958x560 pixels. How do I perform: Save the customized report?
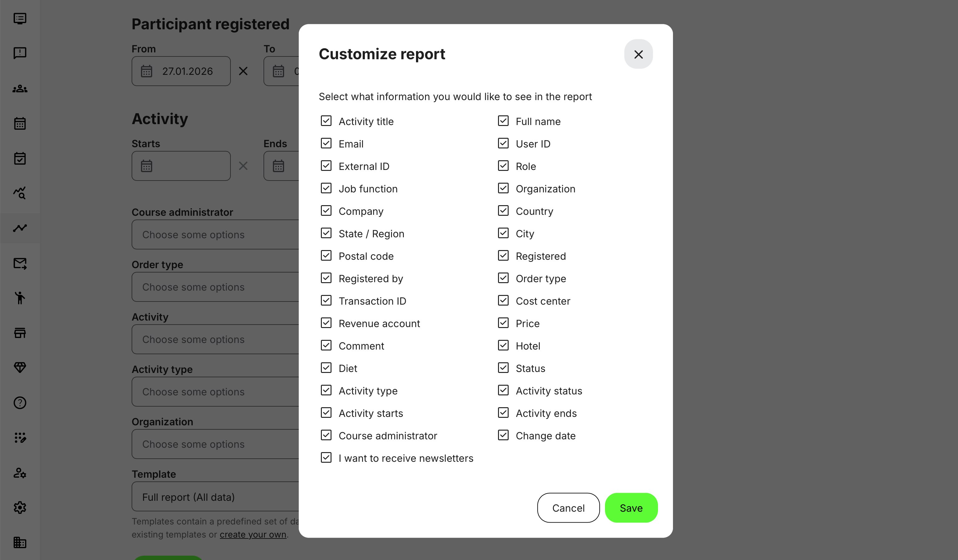tap(631, 508)
